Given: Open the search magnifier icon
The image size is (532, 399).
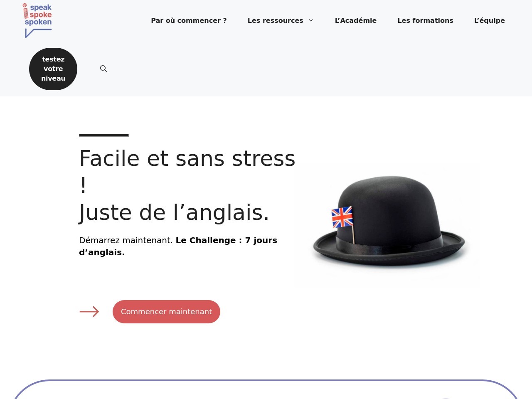Looking at the screenshot, I should 103,69.
